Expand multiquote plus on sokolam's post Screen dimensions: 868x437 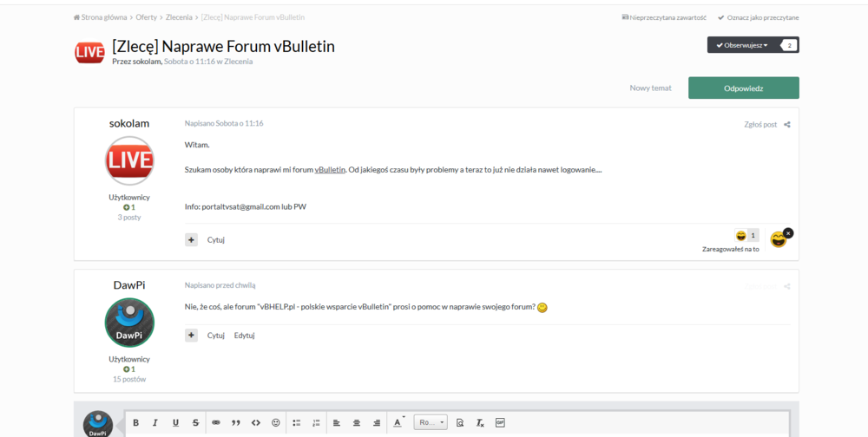pos(191,240)
